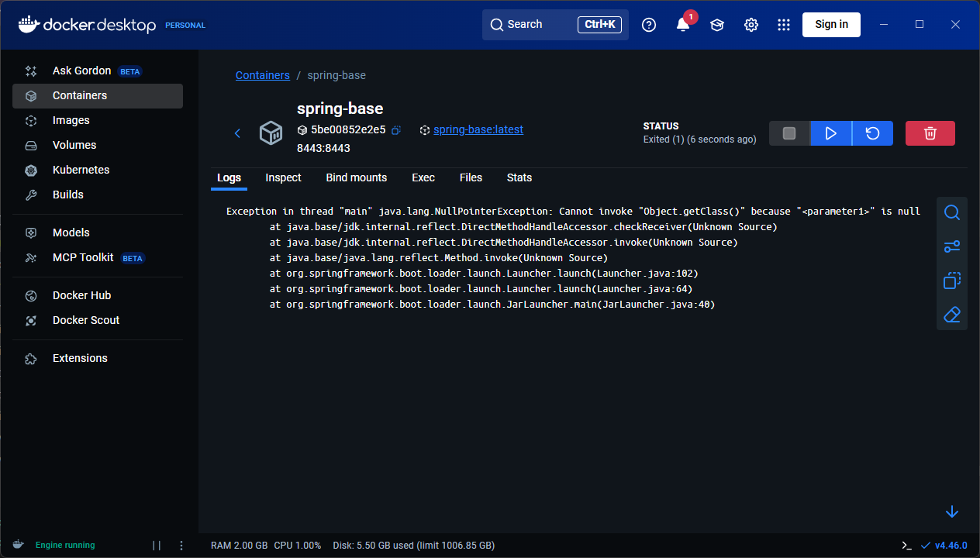The height and width of the screenshot is (558, 980).
Task: Open the apps grid menu
Action: (x=784, y=25)
